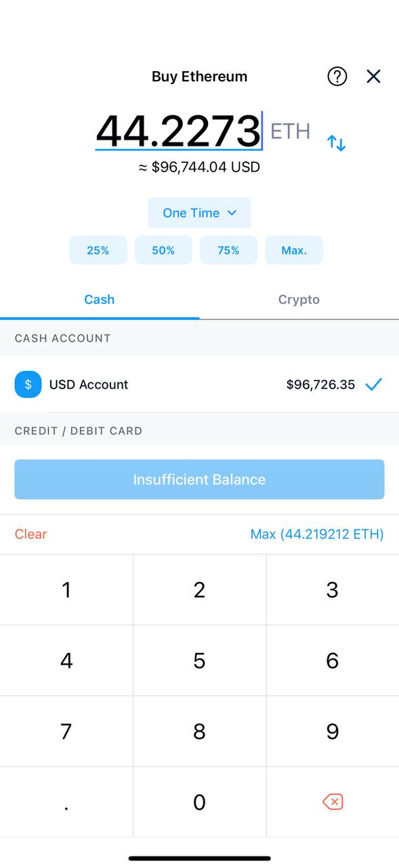The height and width of the screenshot is (868, 399).
Task: Clear the entered amount
Action: coord(30,534)
